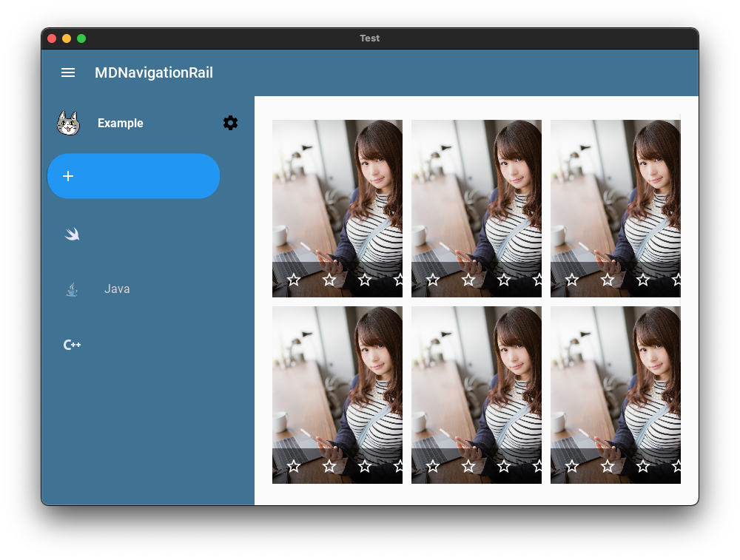
Task: Toggle first star on bottom-left photo
Action: 294,467
